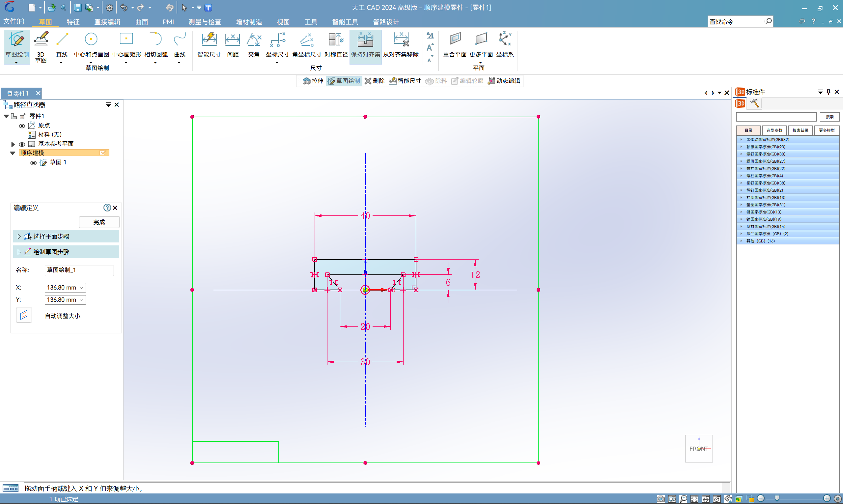Viewport: 843px width, 504px height.
Task: Switch to the 特征 ribbon tab
Action: click(73, 22)
